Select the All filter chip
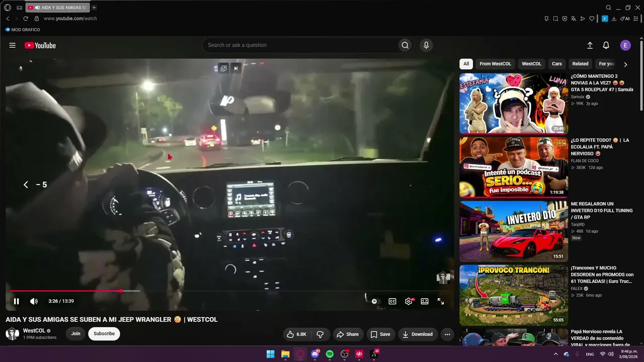The image size is (644, 362). point(466,64)
